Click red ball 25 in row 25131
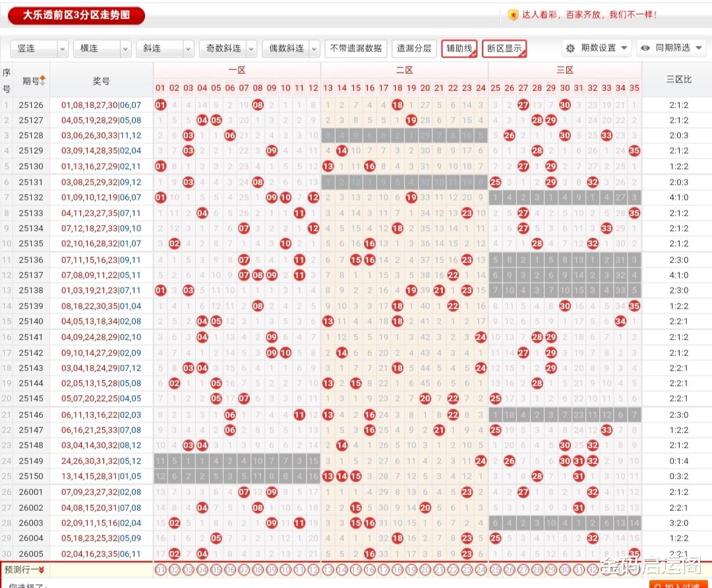The width and height of the screenshot is (712, 588). (495, 182)
